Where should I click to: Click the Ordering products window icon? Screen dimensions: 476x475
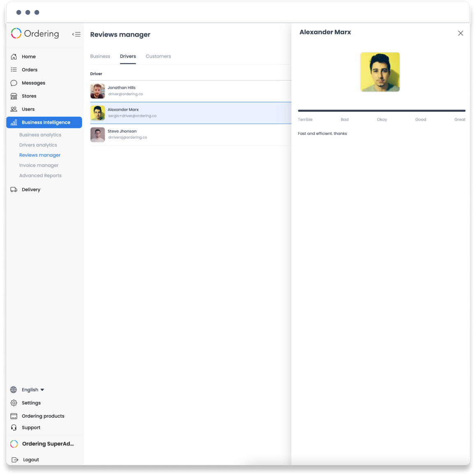point(14,416)
